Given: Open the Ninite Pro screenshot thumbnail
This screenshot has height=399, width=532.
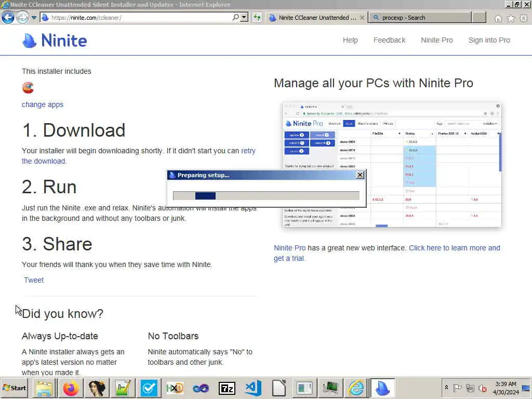Looking at the screenshot, I should click(x=392, y=165).
